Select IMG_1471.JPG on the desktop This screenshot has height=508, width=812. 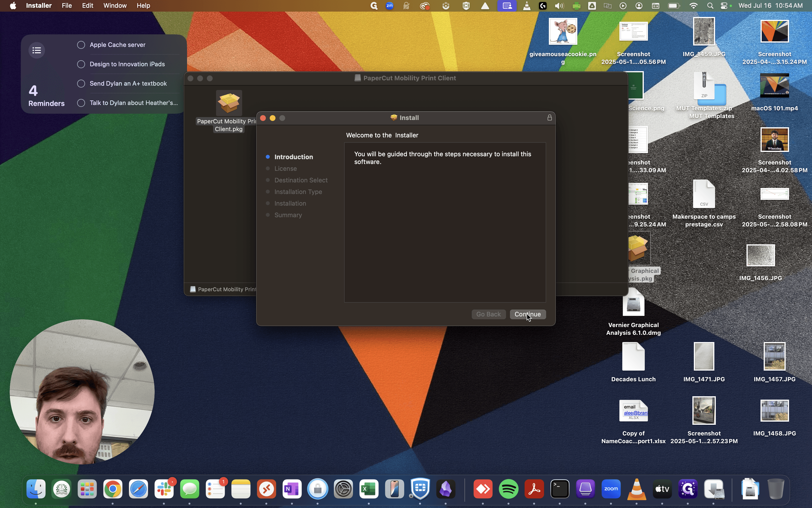click(x=704, y=357)
